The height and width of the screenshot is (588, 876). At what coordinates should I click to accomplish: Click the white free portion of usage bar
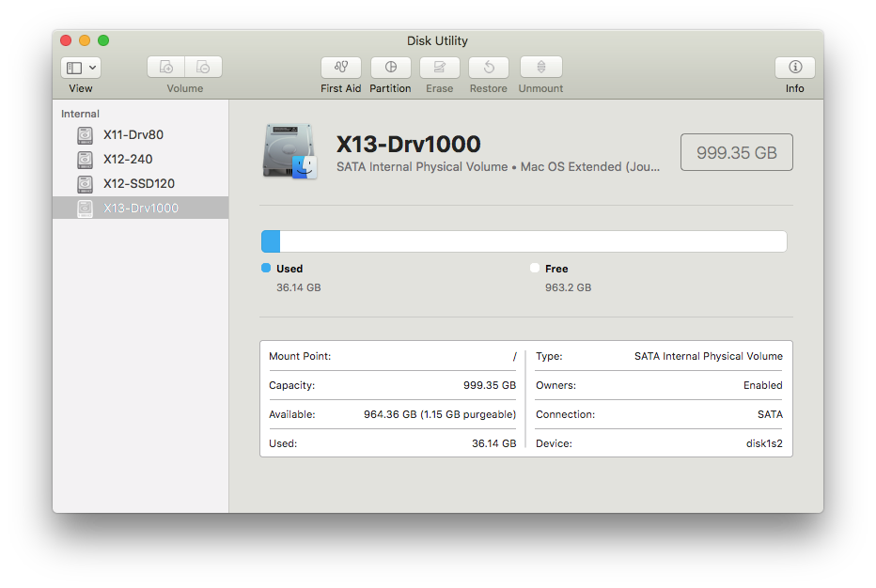pos(534,241)
